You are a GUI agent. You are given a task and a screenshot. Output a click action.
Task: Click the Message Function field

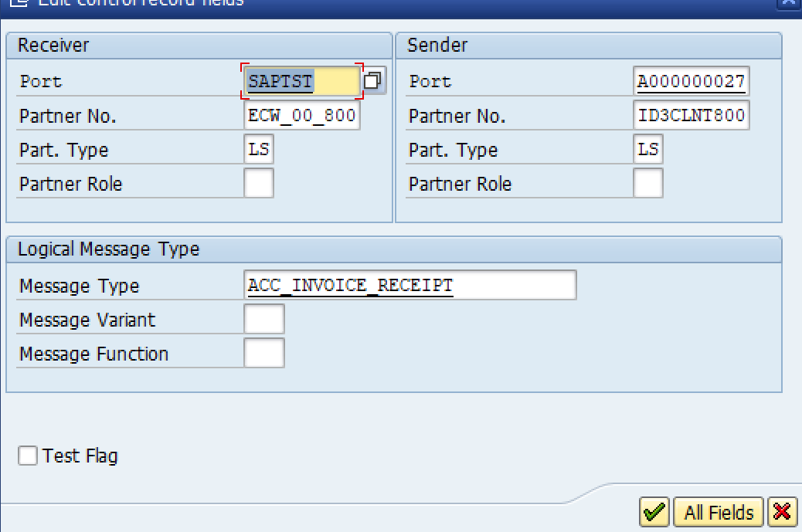tap(263, 354)
